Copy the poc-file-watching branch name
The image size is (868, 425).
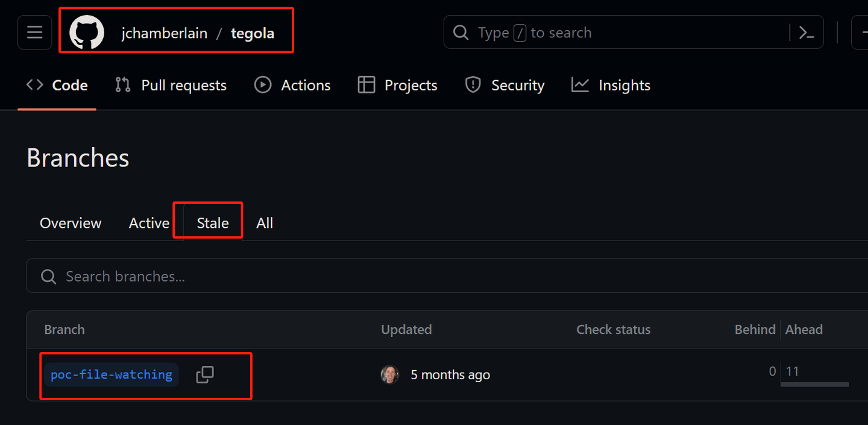pos(205,374)
